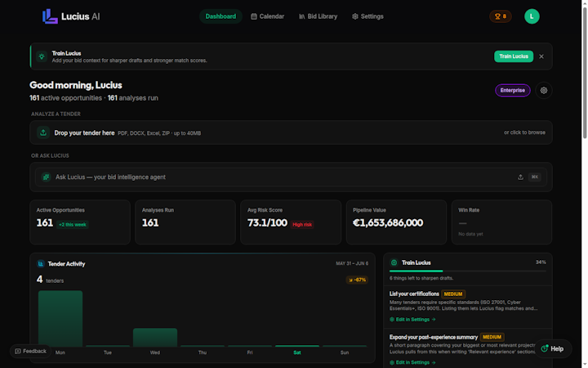This screenshot has height=368, width=588.
Task: Open the Bid Library tab
Action: coord(318,16)
